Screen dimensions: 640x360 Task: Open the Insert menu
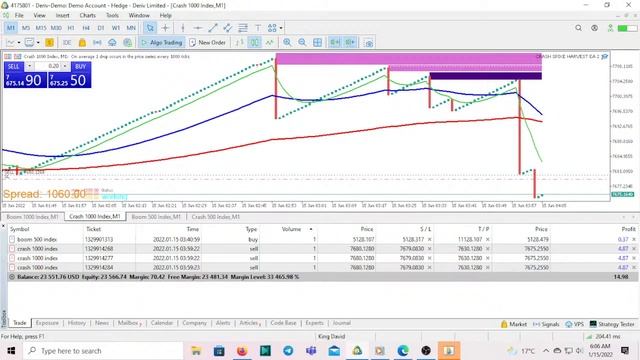[62, 16]
